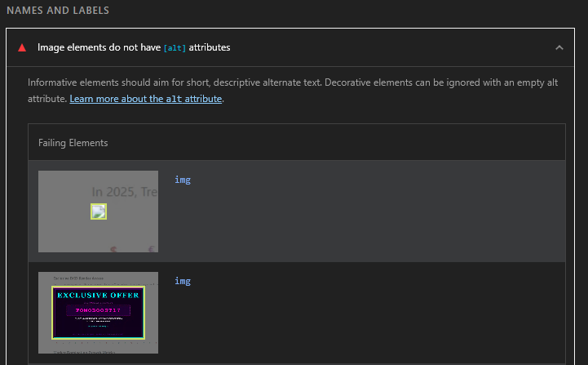Open Learn more about the alt attribute link
The image size is (588, 365).
point(146,99)
